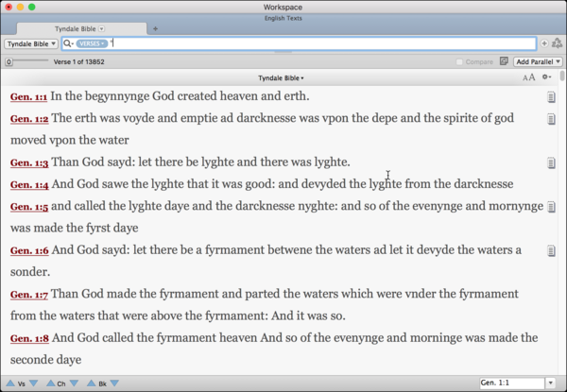Click the magnifying glass search icon
The image size is (567, 392).
point(68,43)
